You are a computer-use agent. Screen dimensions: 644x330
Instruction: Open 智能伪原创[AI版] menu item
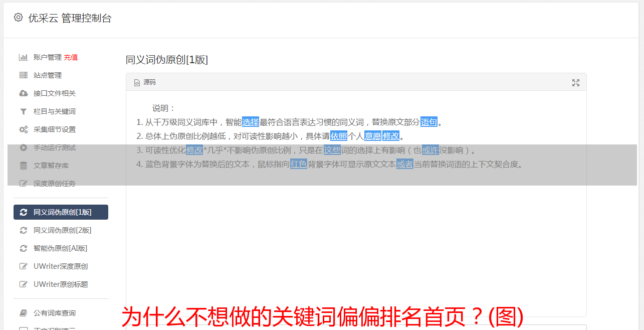click(x=61, y=248)
